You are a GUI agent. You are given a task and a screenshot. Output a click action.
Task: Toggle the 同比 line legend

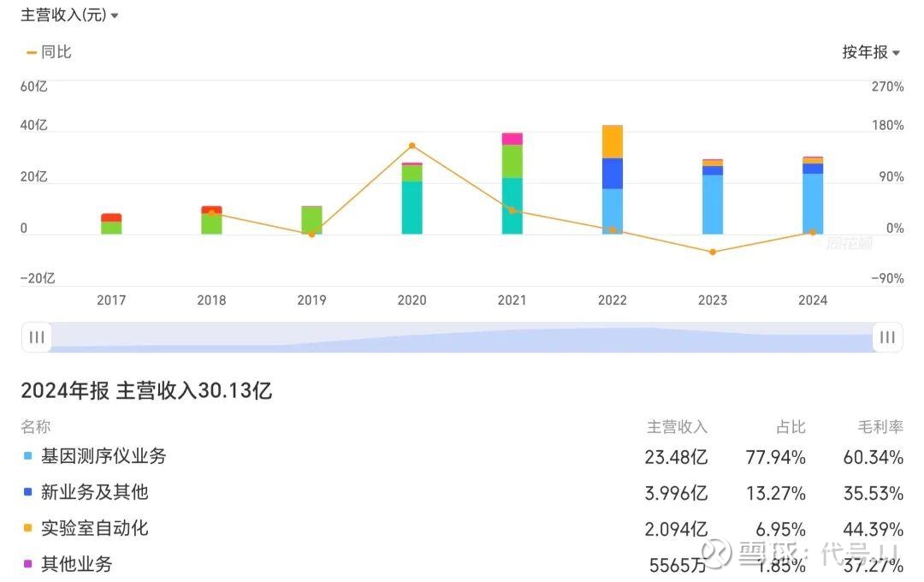[49, 52]
